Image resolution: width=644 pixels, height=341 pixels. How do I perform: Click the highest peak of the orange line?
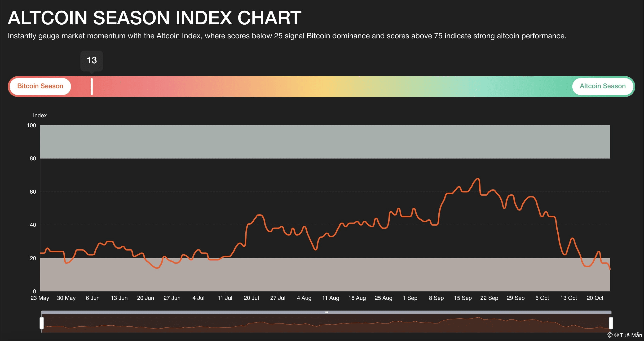[x=478, y=178]
